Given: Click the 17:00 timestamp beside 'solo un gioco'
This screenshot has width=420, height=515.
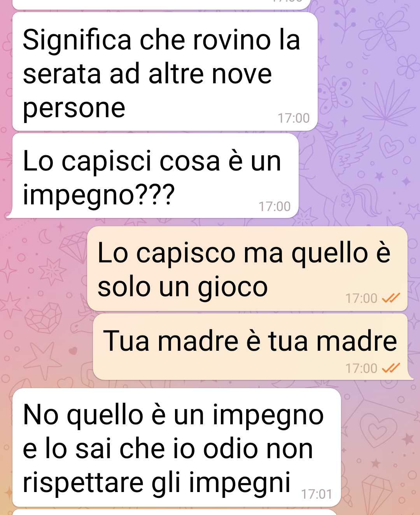Looking at the screenshot, I should pyautogui.click(x=361, y=298).
